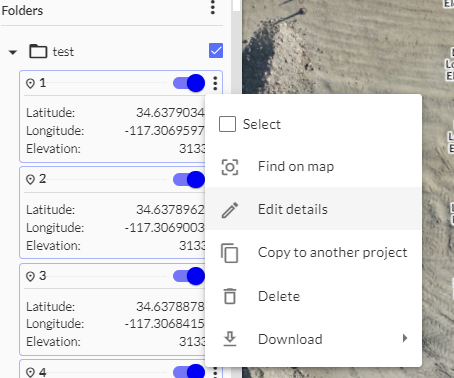
Task: Click the location pin icon of point 2
Action: [30, 180]
